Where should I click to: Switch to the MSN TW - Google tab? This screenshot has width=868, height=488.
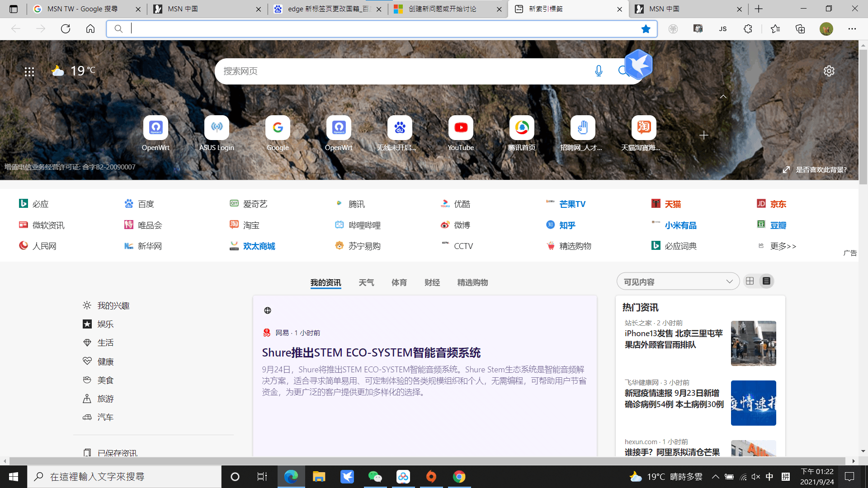[86, 9]
